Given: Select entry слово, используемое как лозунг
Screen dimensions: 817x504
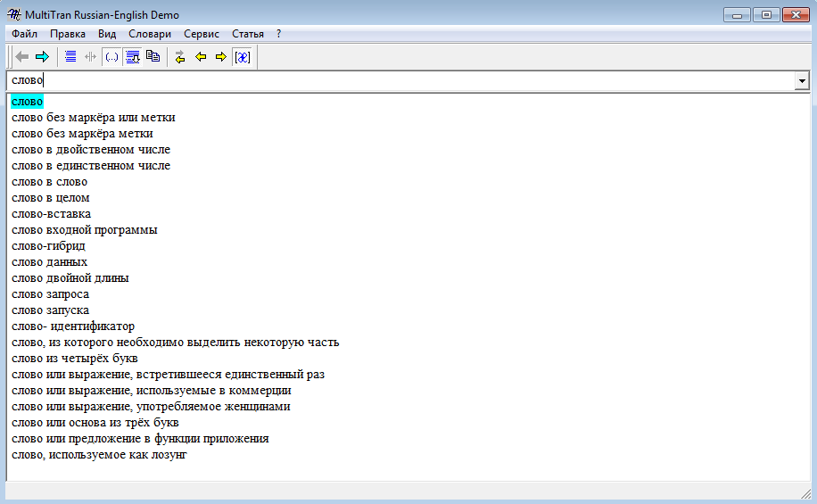Looking at the screenshot, I should click(99, 454).
